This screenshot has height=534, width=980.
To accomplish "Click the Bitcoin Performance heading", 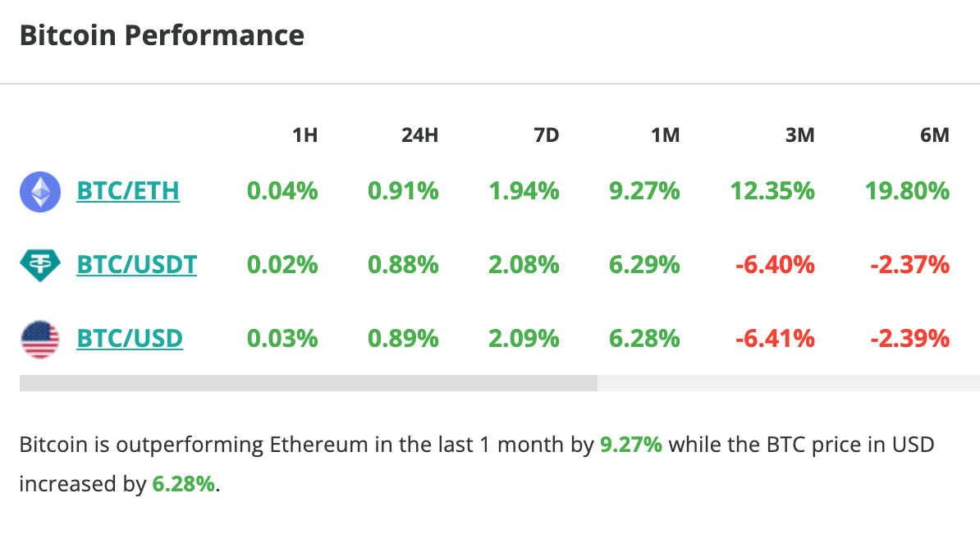I will (162, 36).
